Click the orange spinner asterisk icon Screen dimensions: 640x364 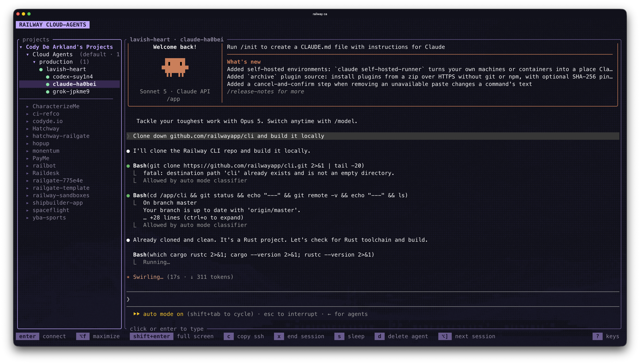[x=128, y=277]
